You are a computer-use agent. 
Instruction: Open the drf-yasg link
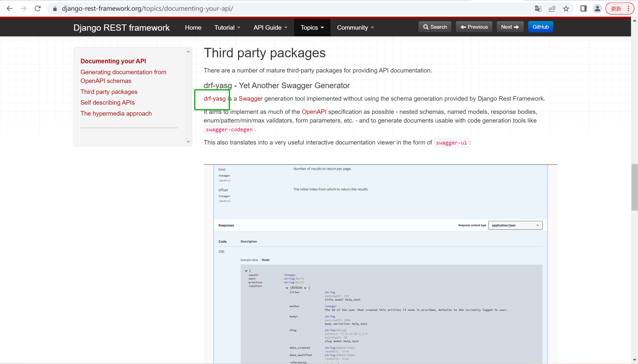[x=215, y=98]
